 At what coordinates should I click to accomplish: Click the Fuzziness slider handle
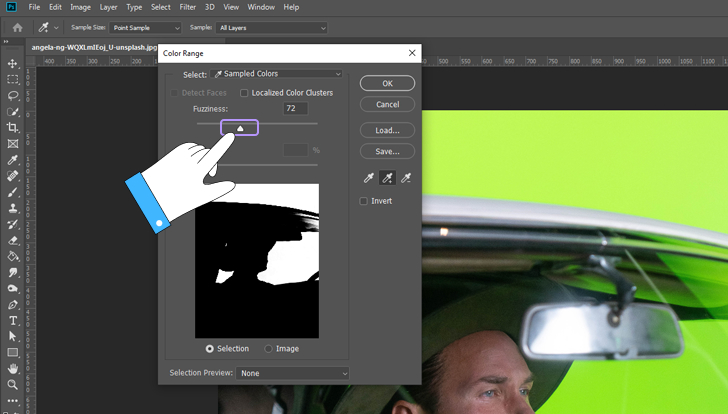coord(240,128)
